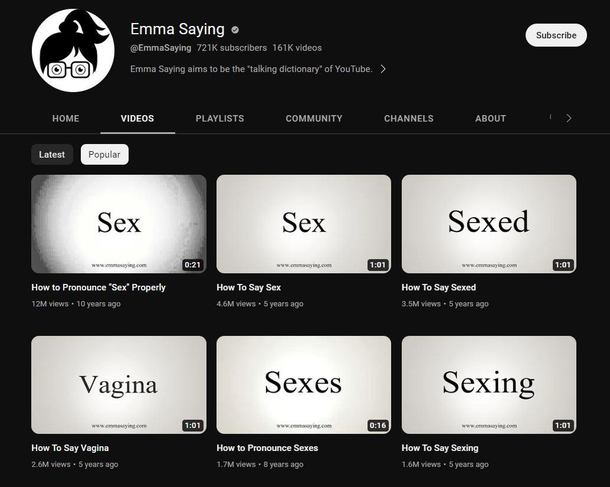Open the 0:21 'Sex' video thumbnail
The image size is (610, 487).
(x=119, y=224)
